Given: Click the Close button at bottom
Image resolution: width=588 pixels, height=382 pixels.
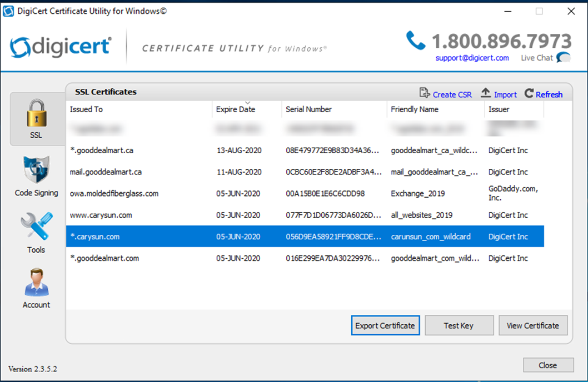Looking at the screenshot, I should tap(548, 365).
